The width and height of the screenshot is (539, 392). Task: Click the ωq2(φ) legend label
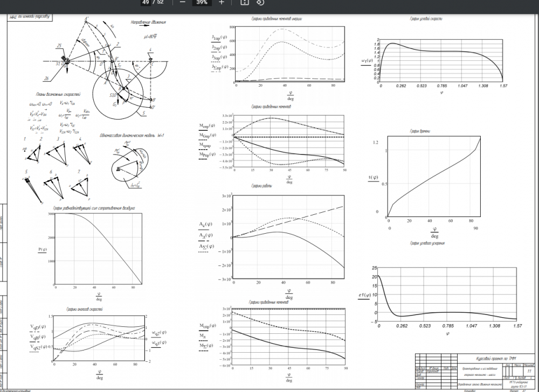[159, 333]
